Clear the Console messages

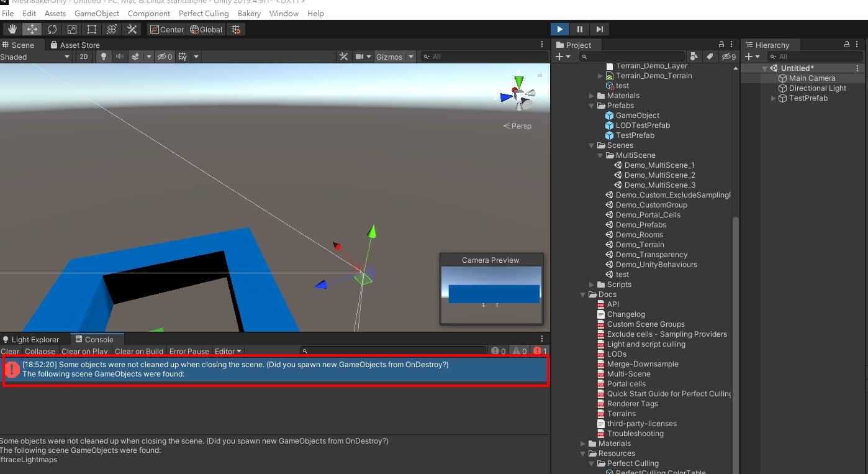(10, 351)
